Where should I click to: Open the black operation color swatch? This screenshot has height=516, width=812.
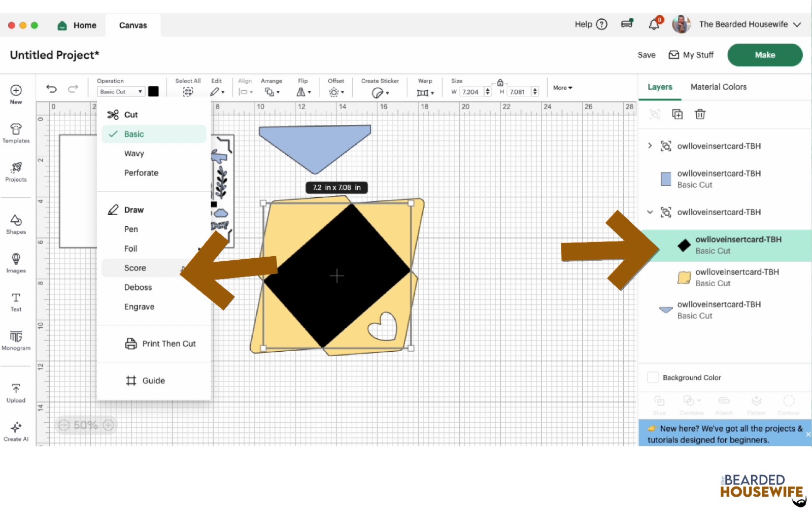point(153,91)
